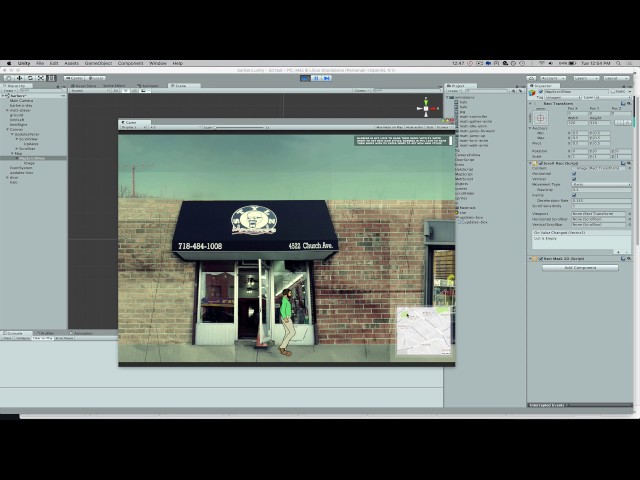Screen dimensions: 640x480
Task: Toggle Error Pause in Console
Action: tap(64, 338)
